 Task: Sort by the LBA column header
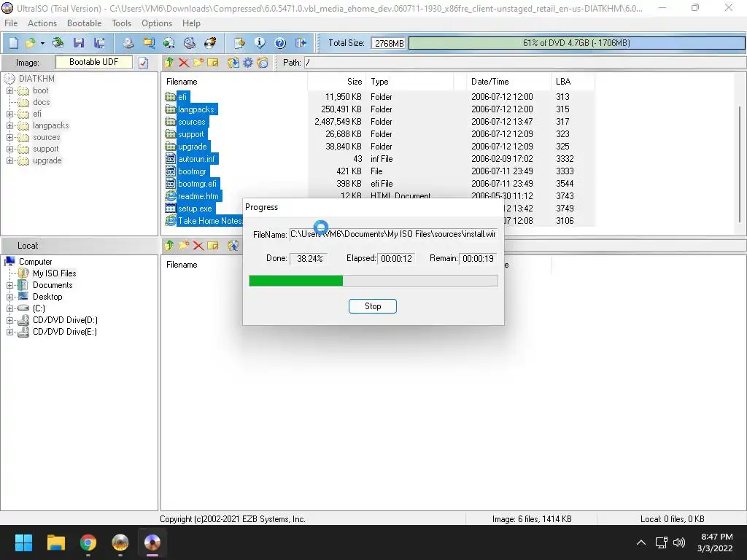573,82
